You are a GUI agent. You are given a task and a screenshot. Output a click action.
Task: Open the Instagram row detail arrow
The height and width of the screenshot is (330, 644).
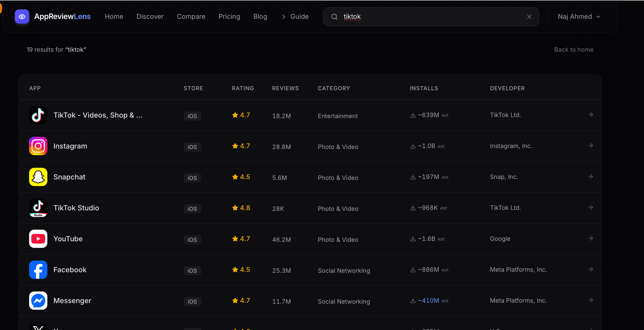point(591,145)
